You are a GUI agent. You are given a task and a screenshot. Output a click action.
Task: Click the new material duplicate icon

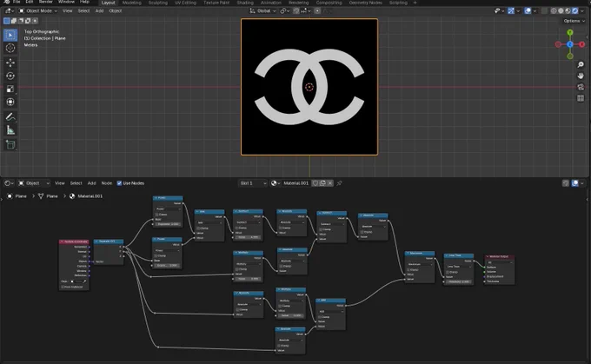pos(322,183)
